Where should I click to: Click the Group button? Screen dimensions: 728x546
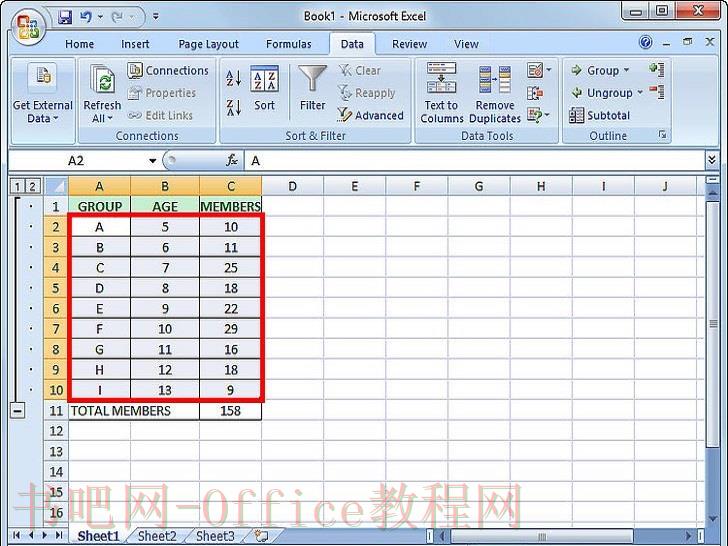coord(595,71)
